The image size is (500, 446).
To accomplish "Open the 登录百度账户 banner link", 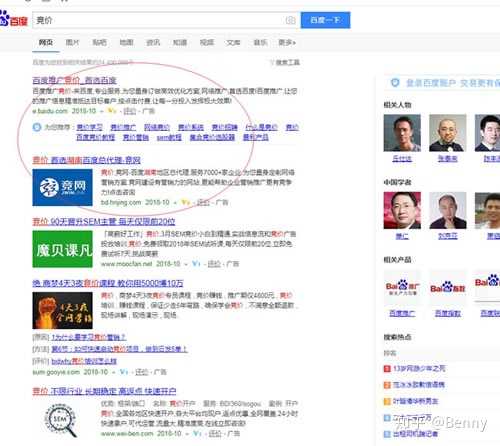I will click(x=453, y=83).
